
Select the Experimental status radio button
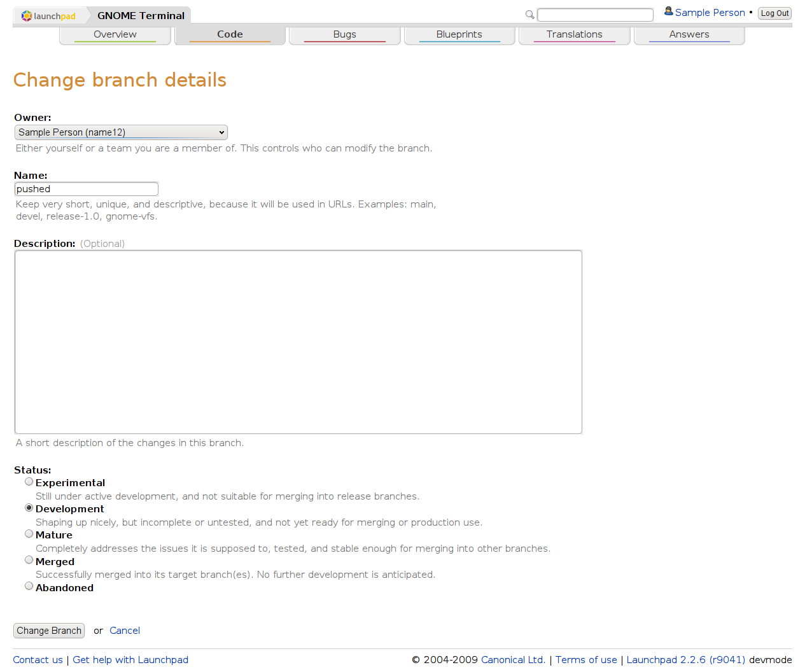click(29, 482)
